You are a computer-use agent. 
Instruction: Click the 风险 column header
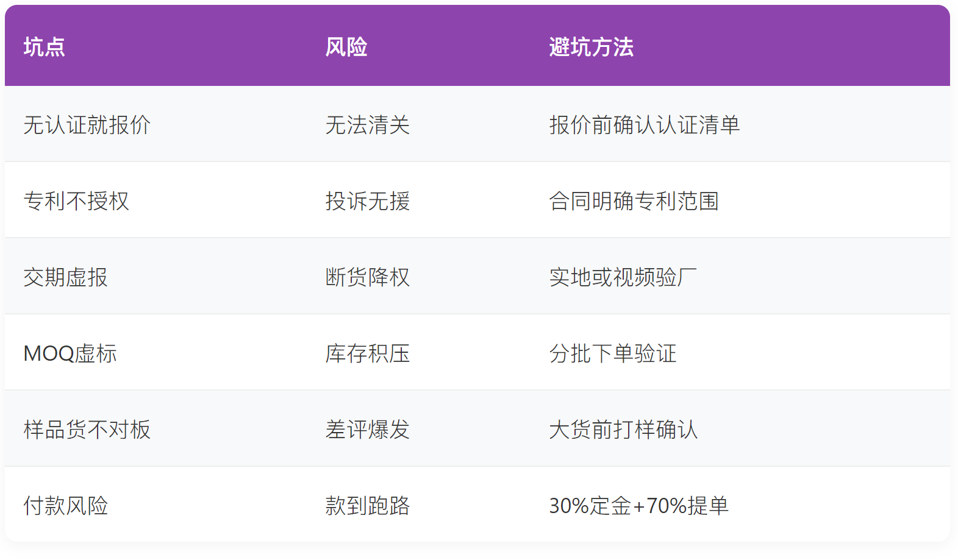[346, 47]
